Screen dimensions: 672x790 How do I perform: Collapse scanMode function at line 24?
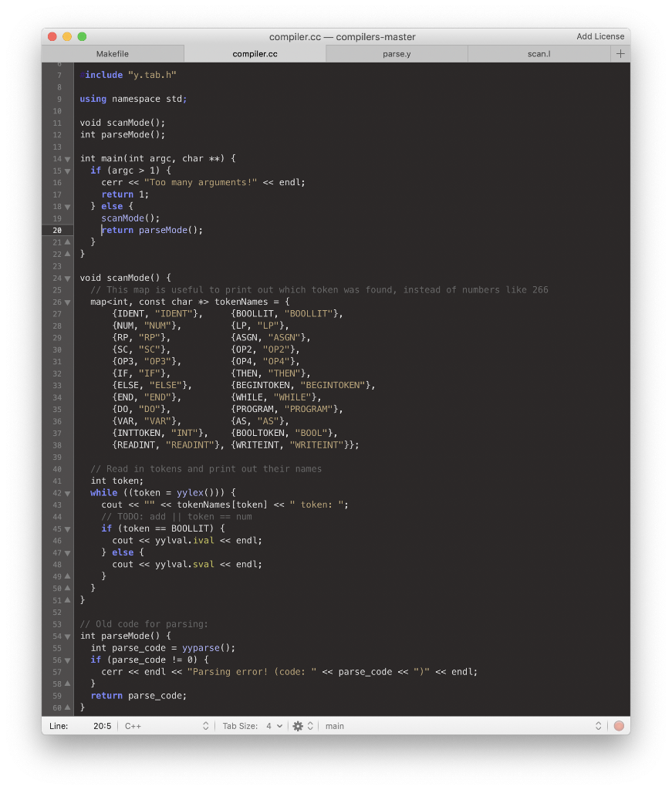[67, 279]
